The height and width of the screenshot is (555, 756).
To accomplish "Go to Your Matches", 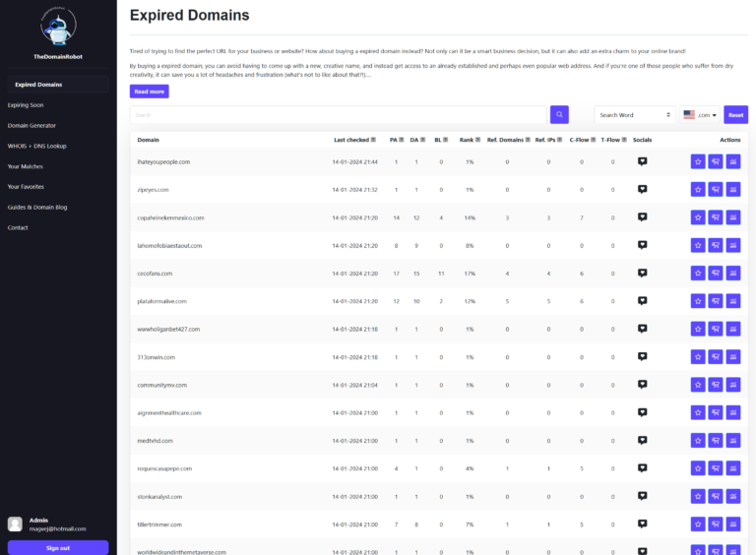I will pyautogui.click(x=25, y=166).
